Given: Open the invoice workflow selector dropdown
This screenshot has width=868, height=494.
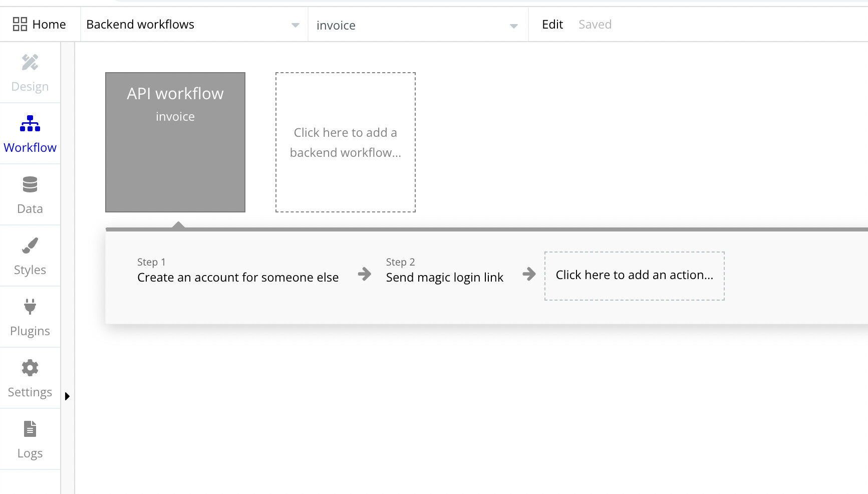Looking at the screenshot, I should pyautogui.click(x=513, y=26).
